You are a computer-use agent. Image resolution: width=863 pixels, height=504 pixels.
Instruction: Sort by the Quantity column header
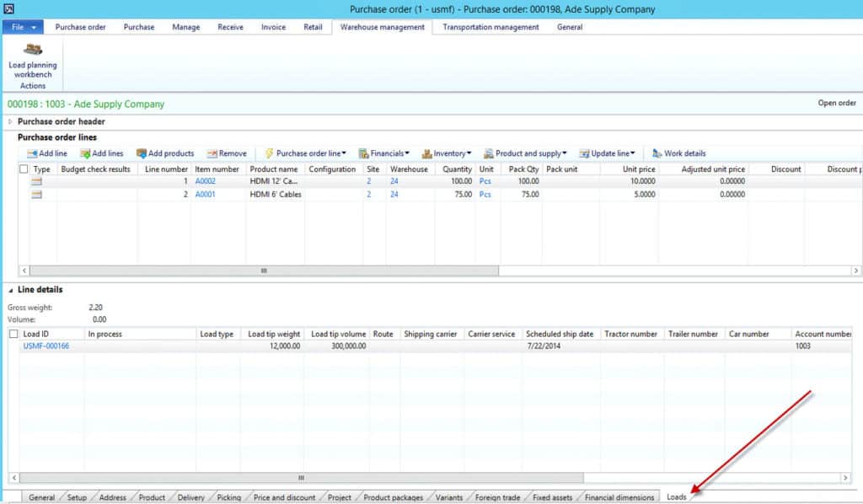tap(455, 169)
